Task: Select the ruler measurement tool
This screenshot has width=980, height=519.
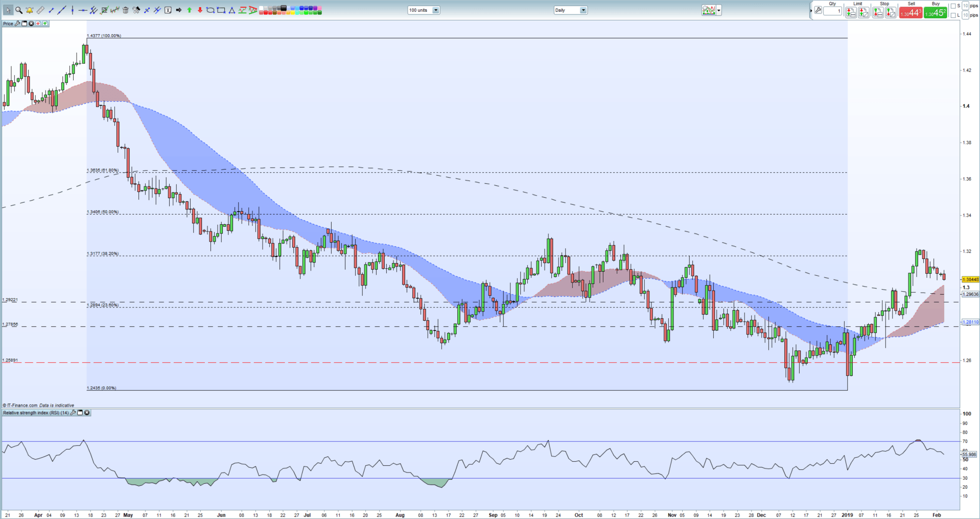Action: click(x=40, y=10)
